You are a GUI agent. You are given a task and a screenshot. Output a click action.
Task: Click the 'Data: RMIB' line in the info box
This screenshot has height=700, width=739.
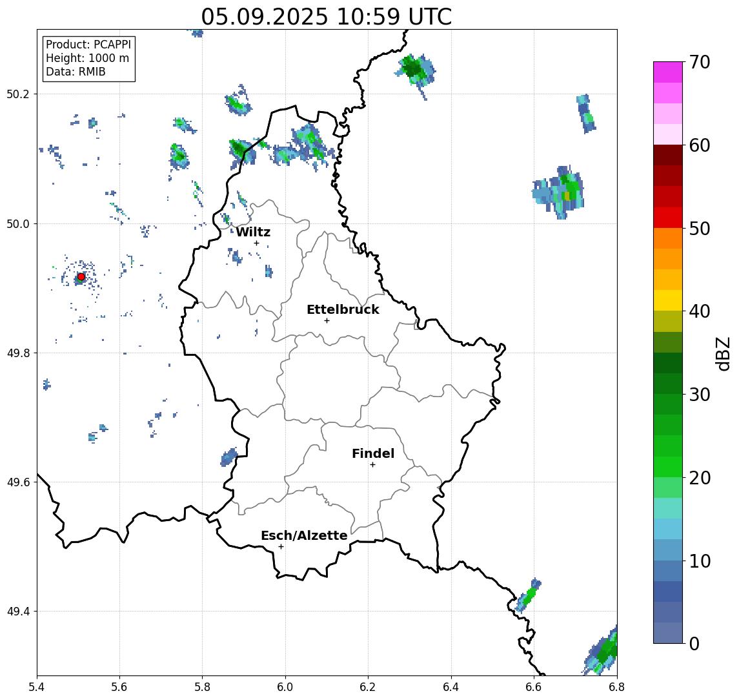pyautogui.click(x=76, y=72)
